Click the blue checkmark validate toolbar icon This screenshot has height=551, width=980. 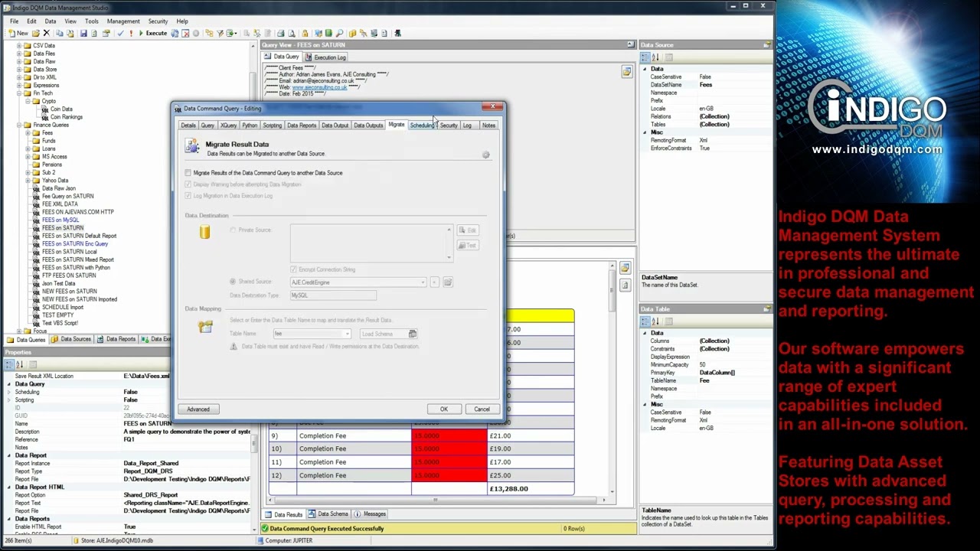(x=120, y=33)
